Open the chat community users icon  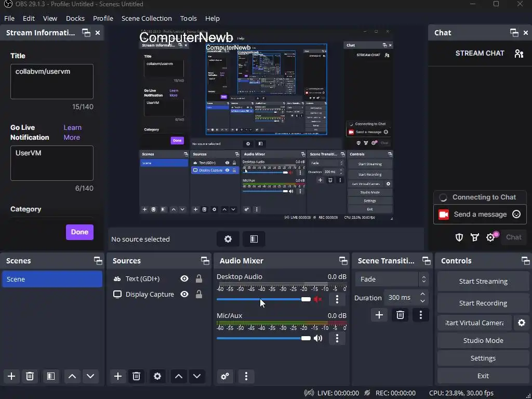(519, 54)
